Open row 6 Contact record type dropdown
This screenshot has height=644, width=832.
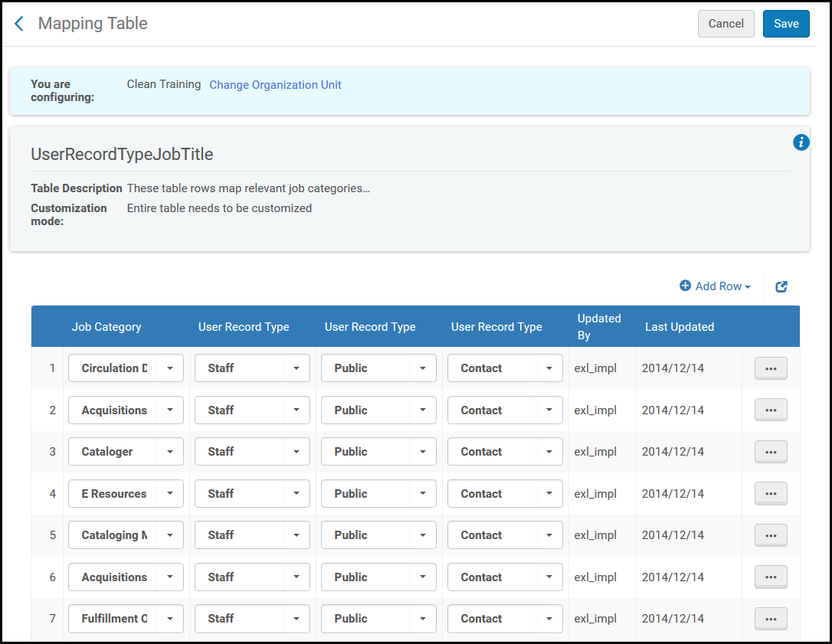[505, 577]
